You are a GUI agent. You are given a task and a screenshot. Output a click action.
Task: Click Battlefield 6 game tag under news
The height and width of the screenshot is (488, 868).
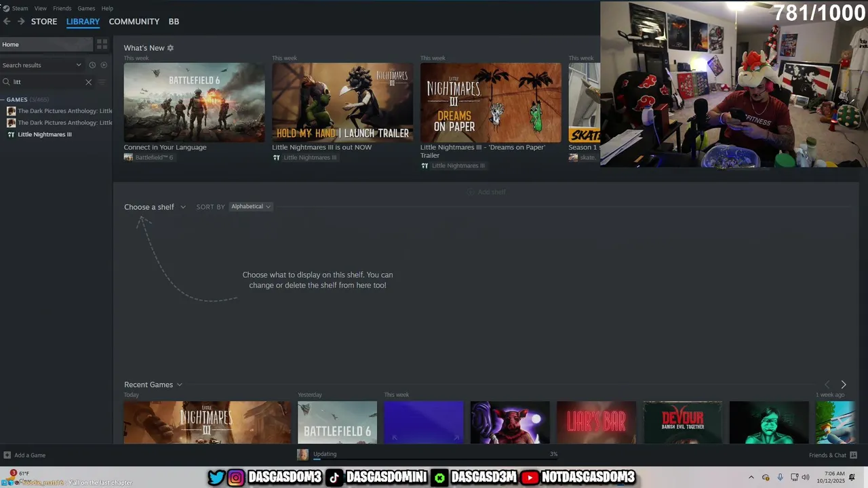coord(149,157)
